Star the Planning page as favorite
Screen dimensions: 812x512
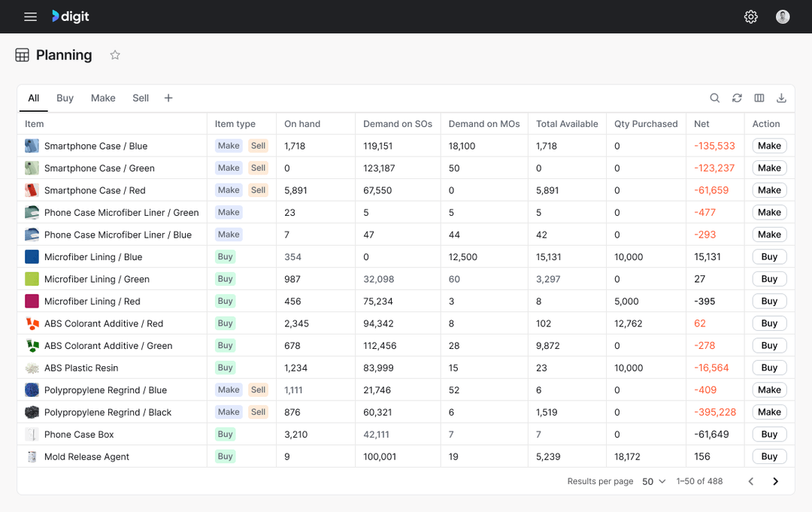coord(115,55)
